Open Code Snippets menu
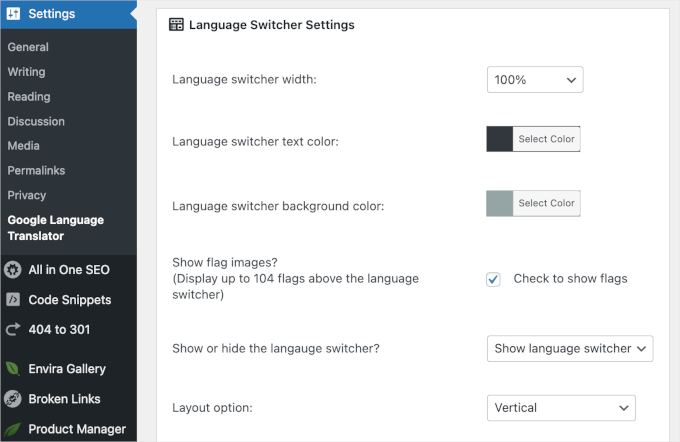Image resolution: width=680 pixels, height=442 pixels. [69, 299]
